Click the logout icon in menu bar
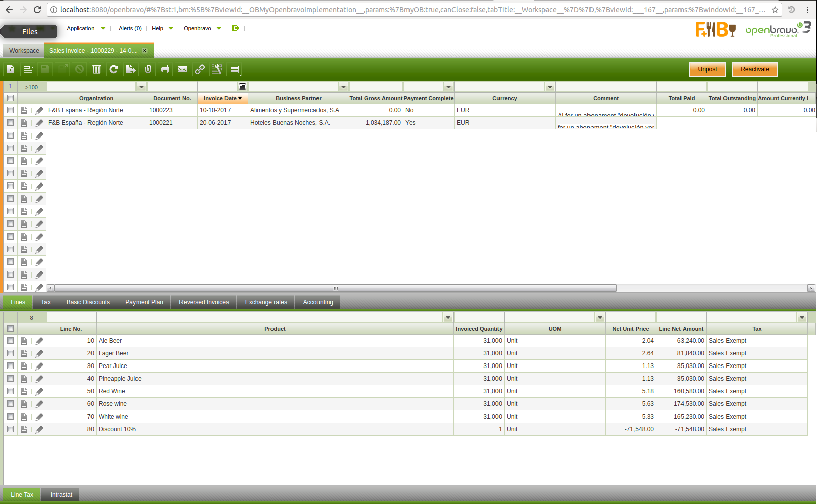817x504 pixels. pos(236,28)
